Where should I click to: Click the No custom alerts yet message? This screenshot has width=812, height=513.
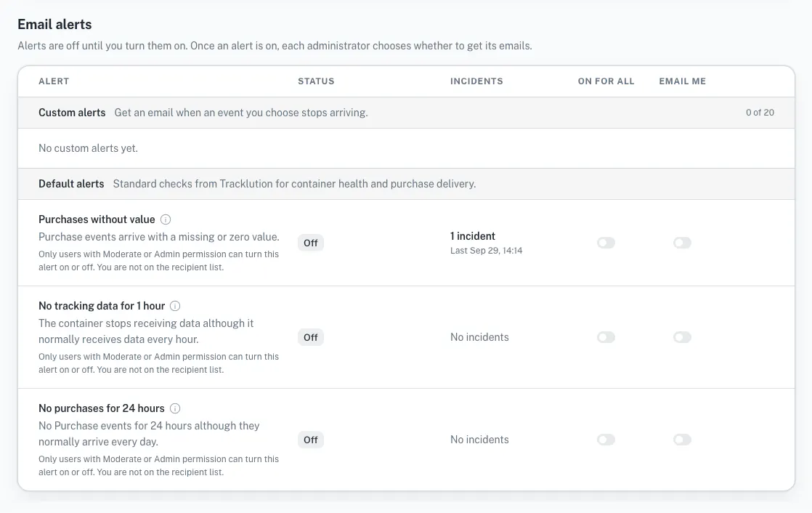(88, 148)
